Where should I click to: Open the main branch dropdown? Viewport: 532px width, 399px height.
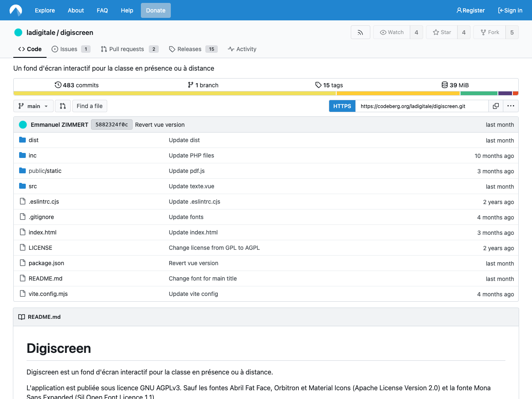[x=33, y=106]
